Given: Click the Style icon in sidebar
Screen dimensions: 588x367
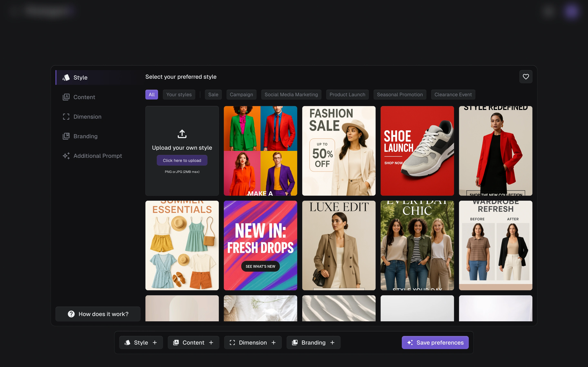Looking at the screenshot, I should point(66,77).
